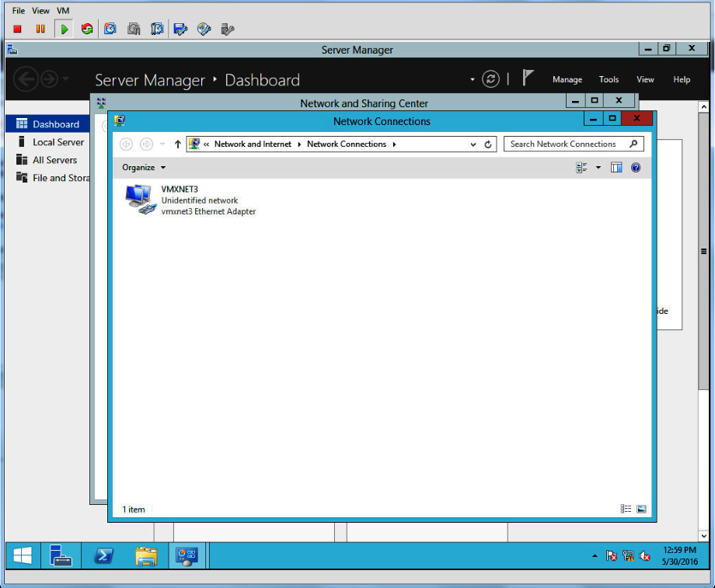Toggle the preview pane in Network Connections
The image size is (715, 588).
pyautogui.click(x=616, y=167)
